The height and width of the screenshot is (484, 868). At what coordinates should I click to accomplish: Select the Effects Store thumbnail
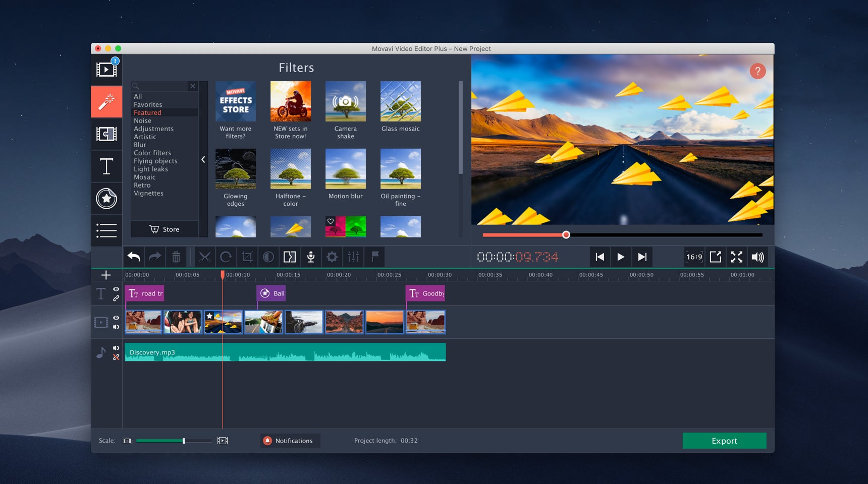click(236, 101)
